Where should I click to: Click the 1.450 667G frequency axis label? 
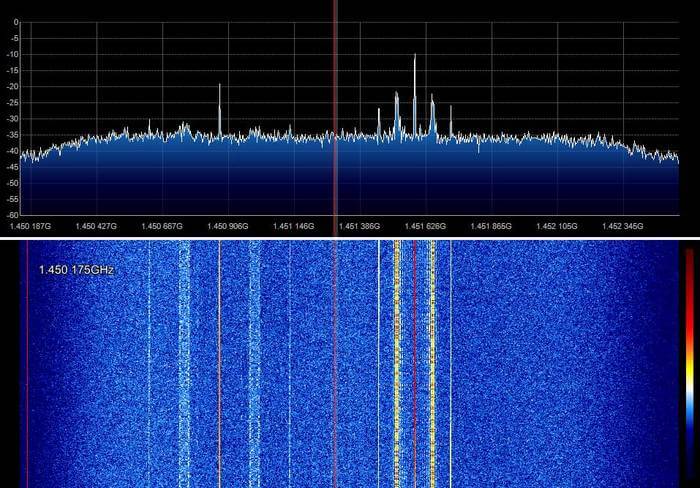(162, 226)
